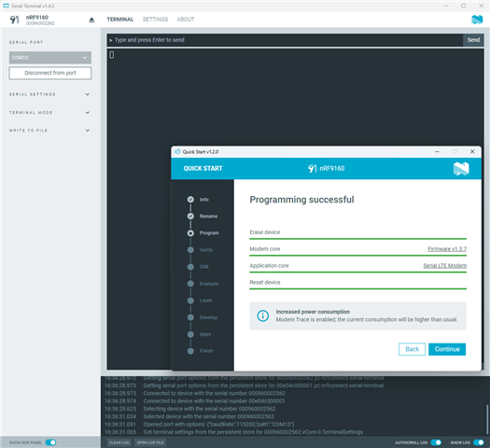
Task: Open the Serial LTE Modem link
Action: tap(445, 266)
